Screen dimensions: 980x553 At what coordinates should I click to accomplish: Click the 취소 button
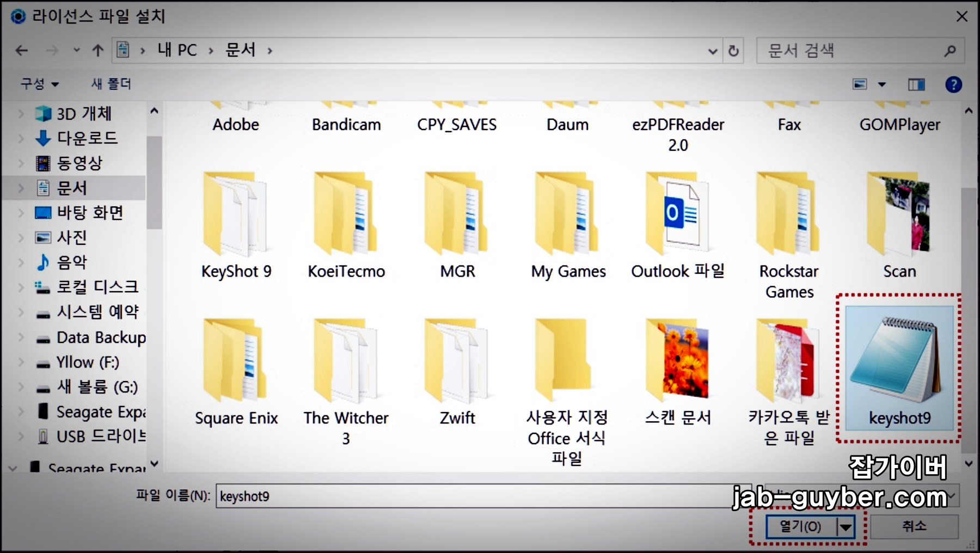click(914, 526)
